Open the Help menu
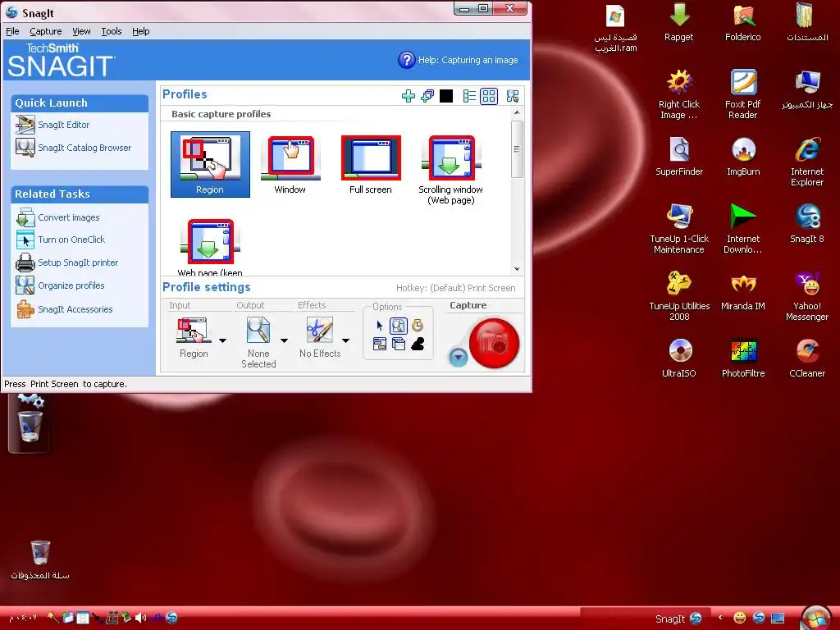This screenshot has height=630, width=840. tap(141, 31)
